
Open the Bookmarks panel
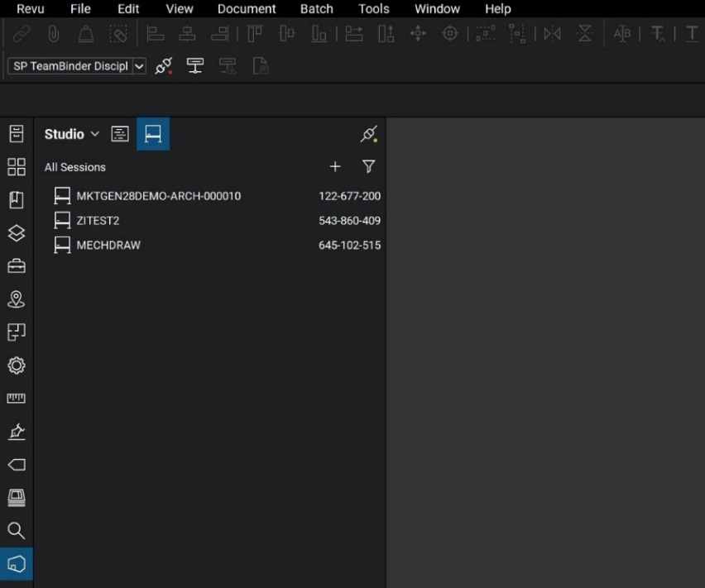(17, 199)
